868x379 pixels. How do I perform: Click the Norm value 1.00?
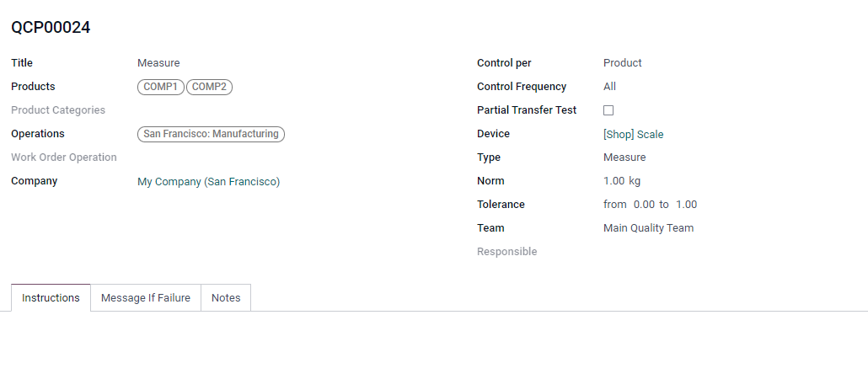[613, 181]
